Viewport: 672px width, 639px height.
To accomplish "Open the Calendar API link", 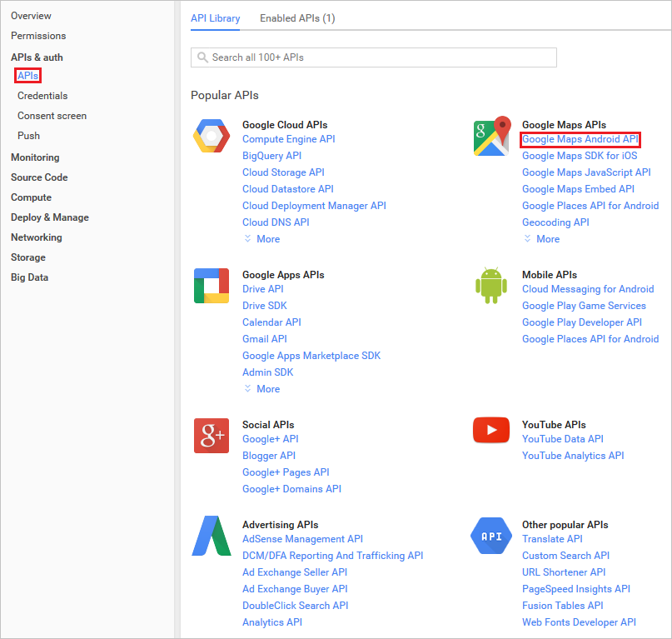I will point(271,322).
